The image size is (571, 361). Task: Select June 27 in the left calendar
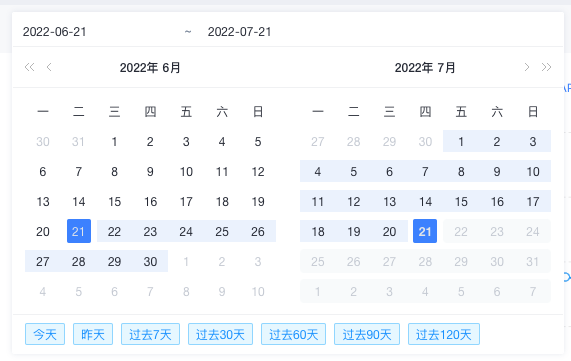[43, 261]
